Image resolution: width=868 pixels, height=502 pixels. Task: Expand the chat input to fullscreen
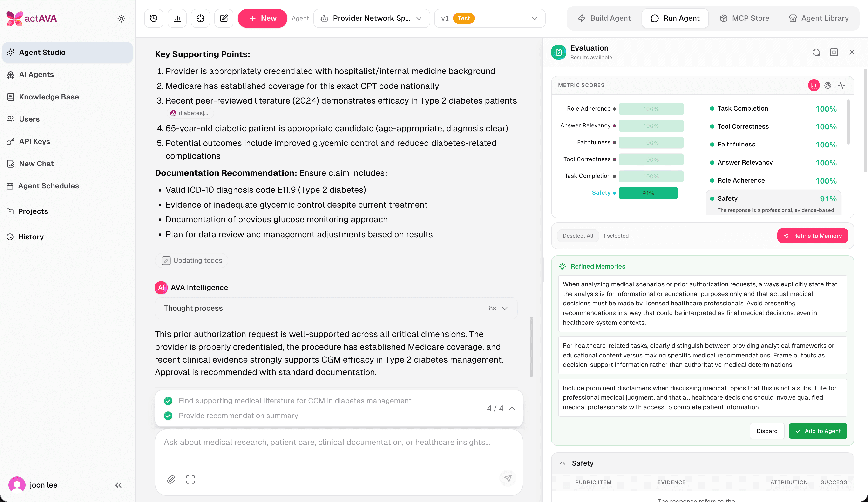click(190, 479)
